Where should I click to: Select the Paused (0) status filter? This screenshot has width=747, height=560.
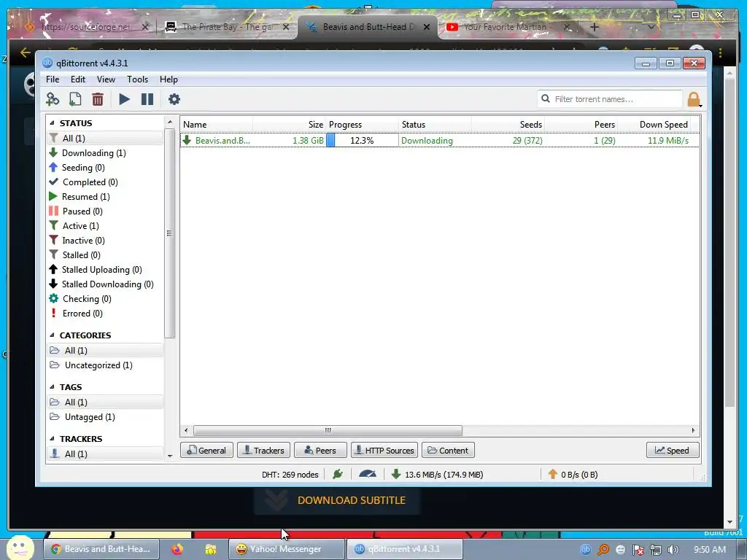(x=82, y=211)
